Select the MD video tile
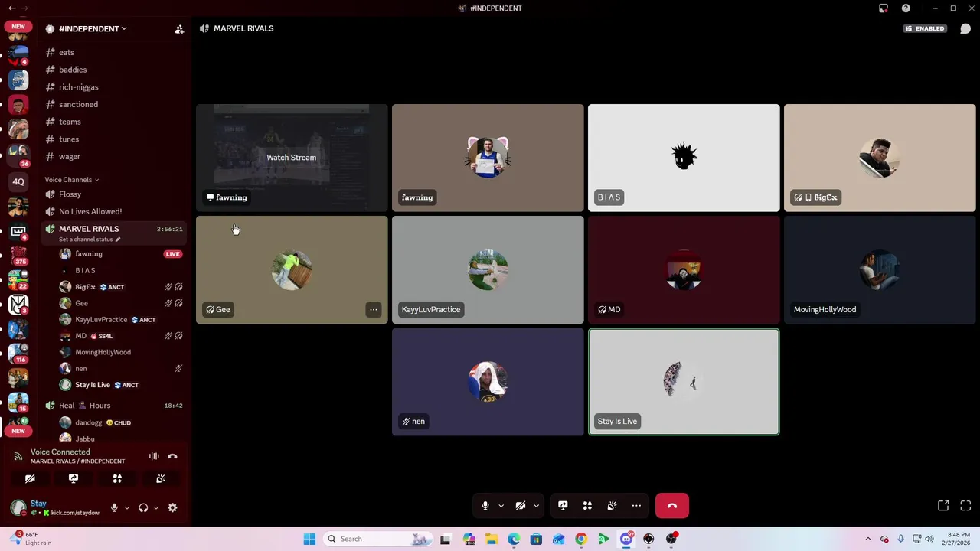This screenshot has height=551, width=980. coord(684,269)
